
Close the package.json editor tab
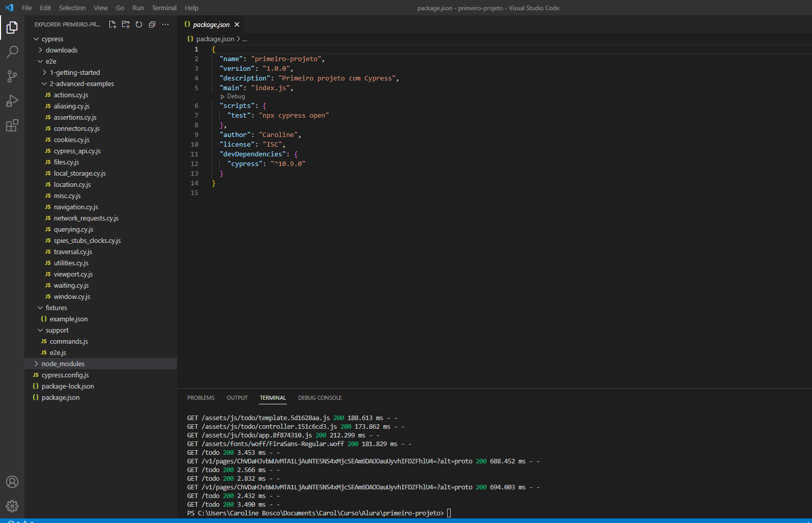coord(237,24)
